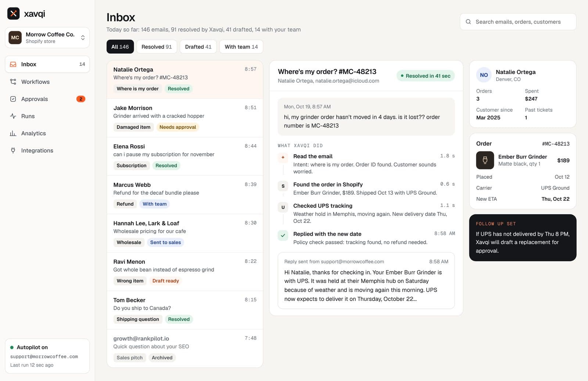Click the MC store avatar
This screenshot has width=588, height=381.
point(15,38)
